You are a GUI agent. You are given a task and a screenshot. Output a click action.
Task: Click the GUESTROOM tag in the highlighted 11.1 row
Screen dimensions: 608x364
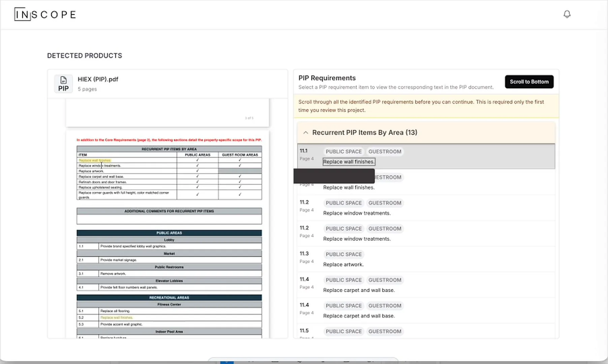click(x=385, y=152)
